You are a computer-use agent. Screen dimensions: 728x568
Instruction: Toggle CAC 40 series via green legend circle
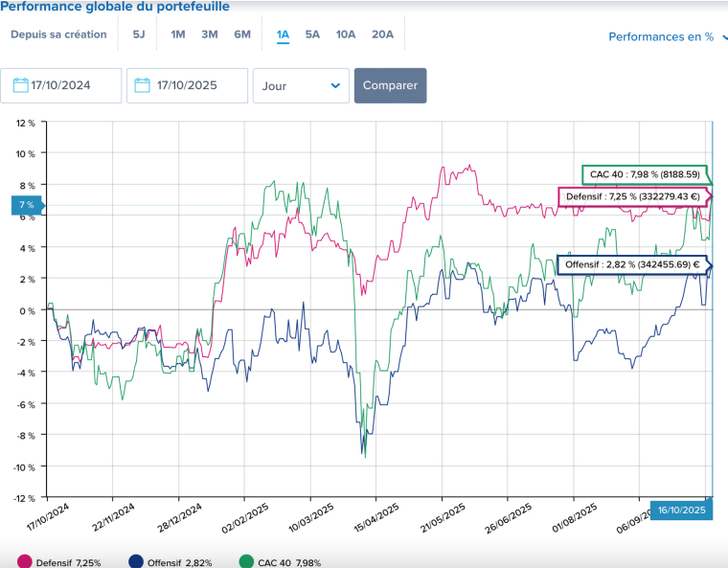246,561
